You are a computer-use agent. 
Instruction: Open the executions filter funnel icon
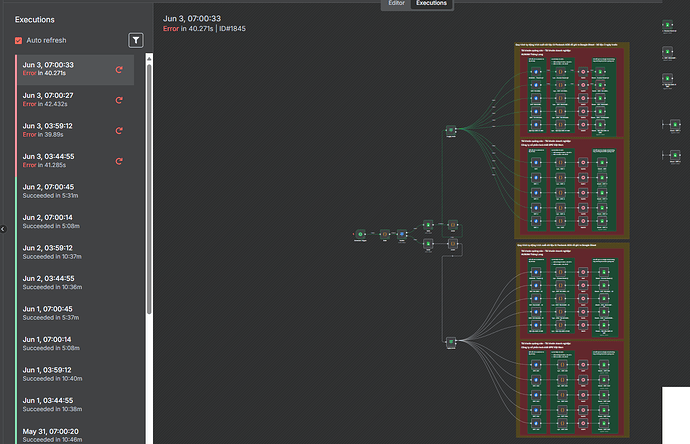pos(136,40)
